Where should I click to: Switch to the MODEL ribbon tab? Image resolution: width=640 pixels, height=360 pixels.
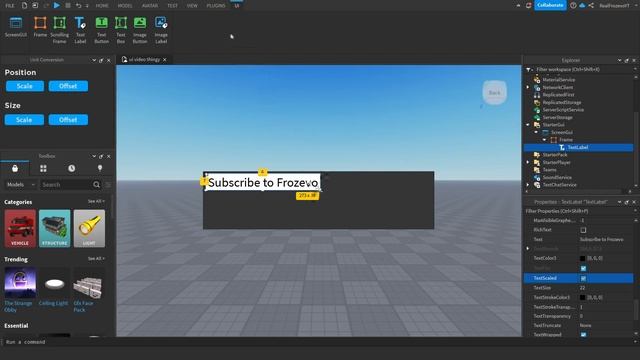(125, 6)
